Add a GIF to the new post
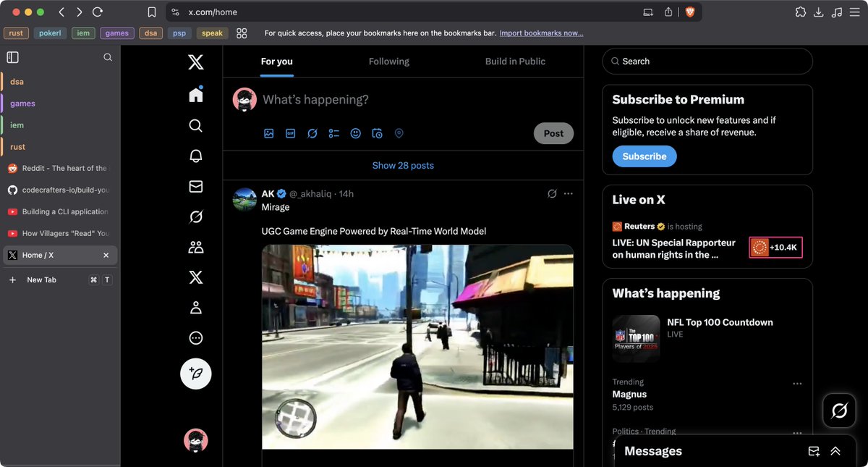This screenshot has height=467, width=868. click(290, 133)
